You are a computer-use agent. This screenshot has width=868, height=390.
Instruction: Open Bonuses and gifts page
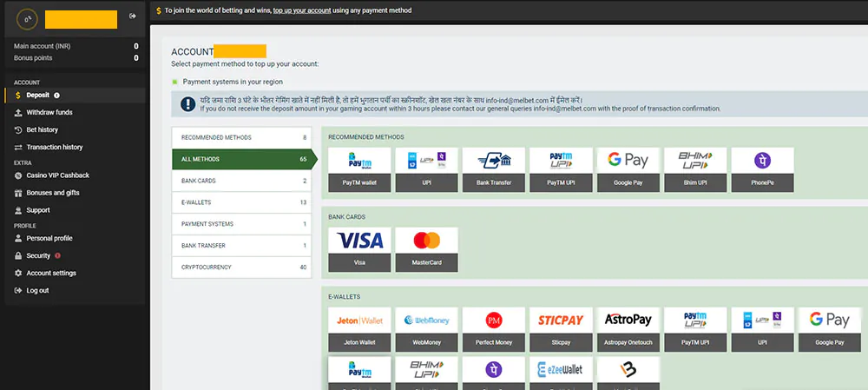click(x=53, y=193)
